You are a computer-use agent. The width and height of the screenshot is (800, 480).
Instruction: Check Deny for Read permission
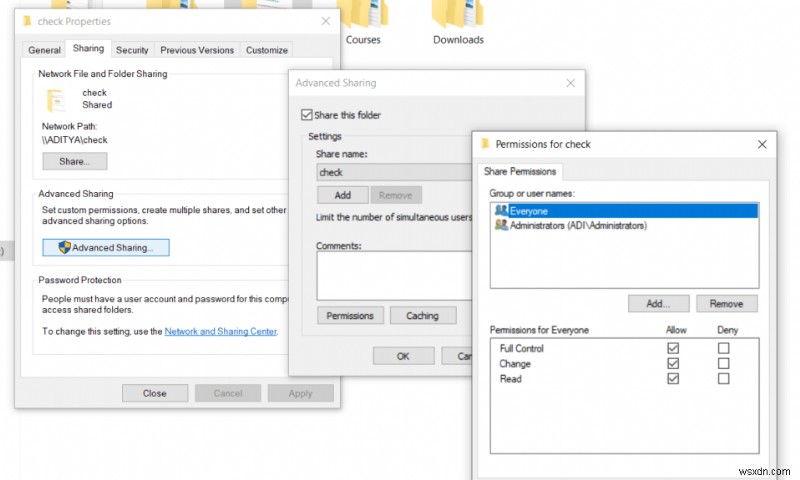pos(723,378)
